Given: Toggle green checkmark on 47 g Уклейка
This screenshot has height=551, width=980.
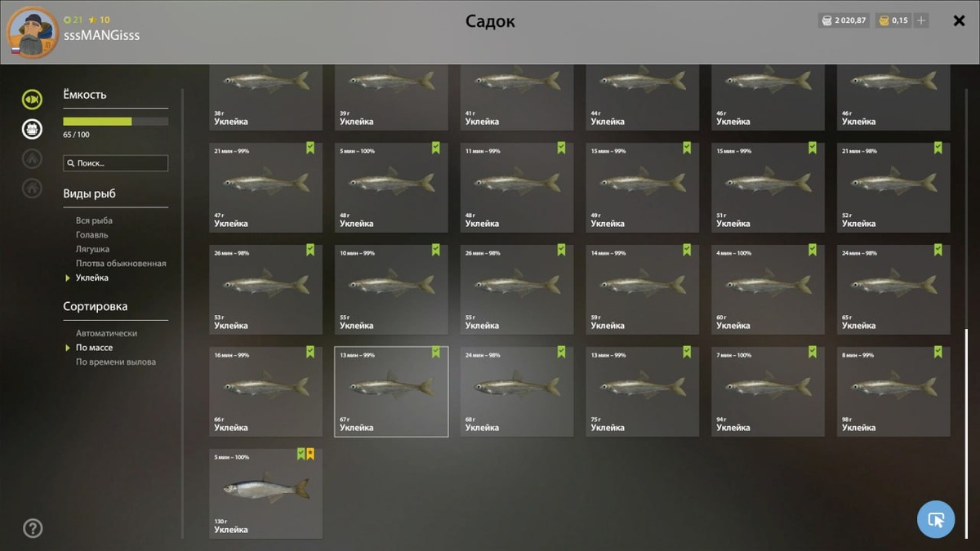Looking at the screenshot, I should 310,148.
